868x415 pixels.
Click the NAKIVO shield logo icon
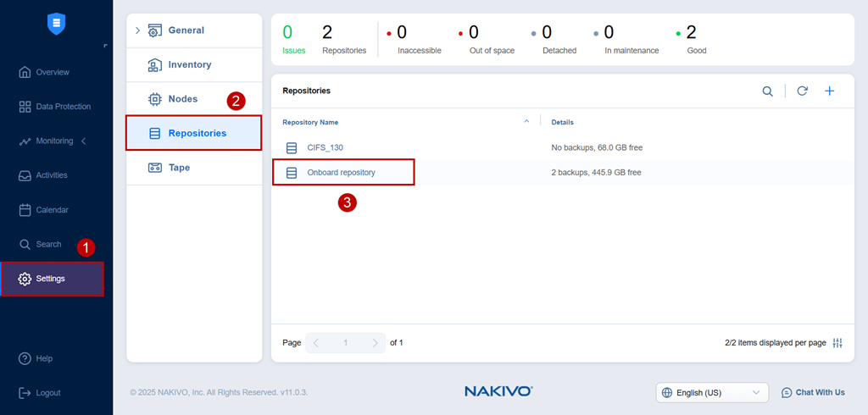(x=57, y=24)
